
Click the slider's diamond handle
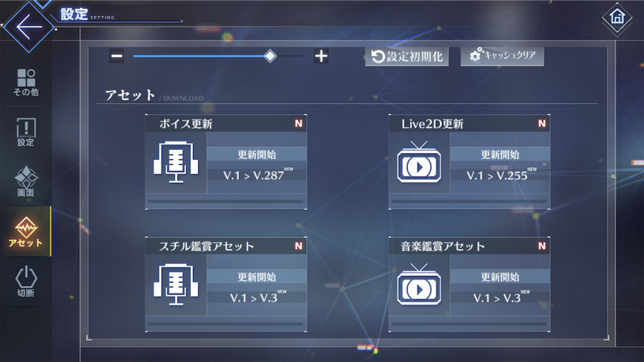(x=270, y=56)
